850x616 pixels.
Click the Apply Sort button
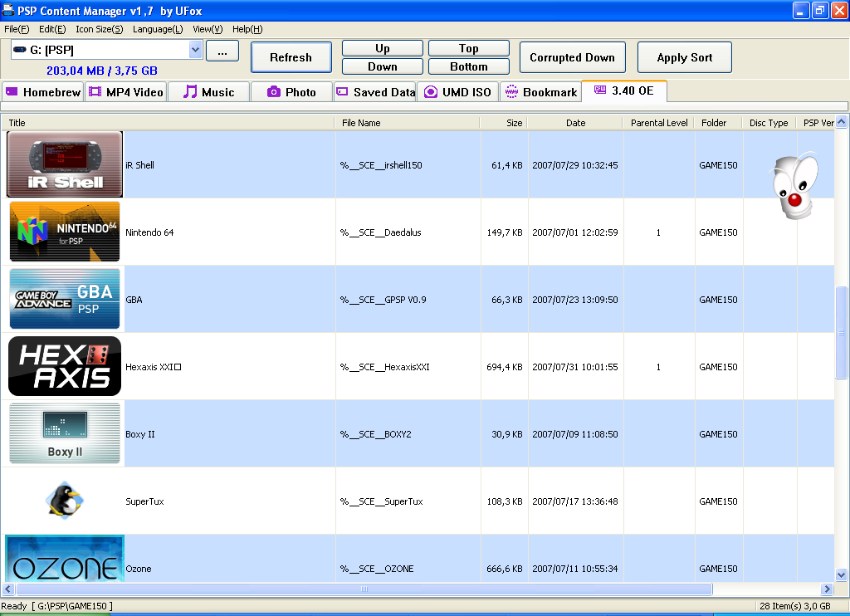click(x=684, y=57)
